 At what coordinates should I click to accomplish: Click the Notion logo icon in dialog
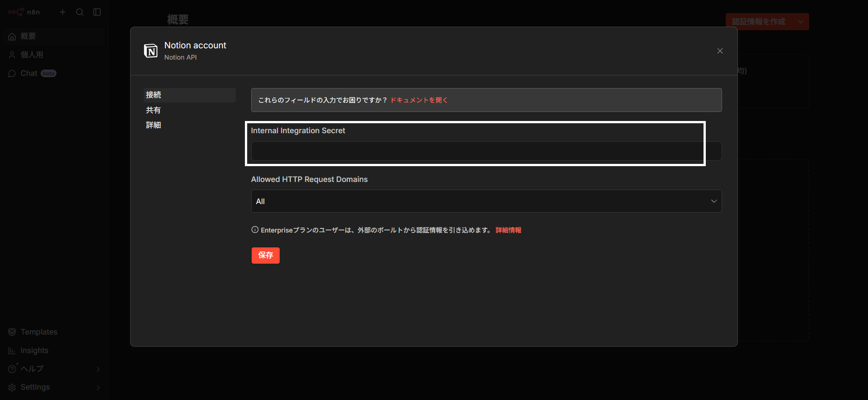[151, 51]
